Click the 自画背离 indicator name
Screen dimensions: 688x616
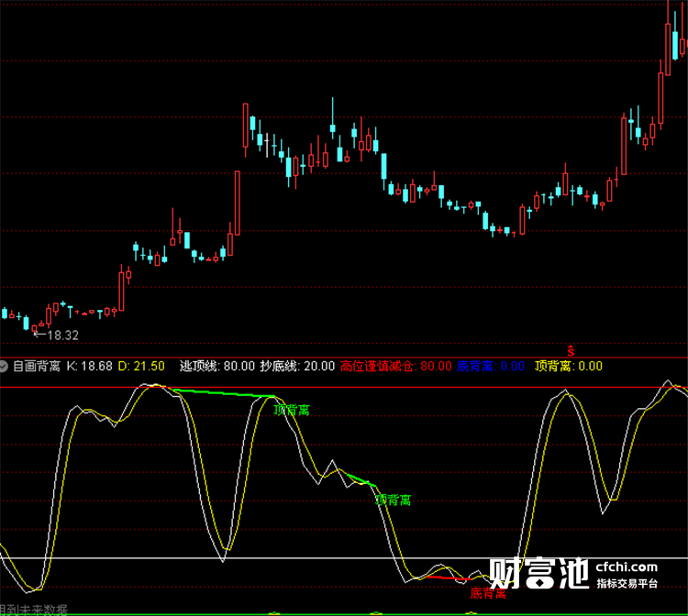(x=37, y=366)
